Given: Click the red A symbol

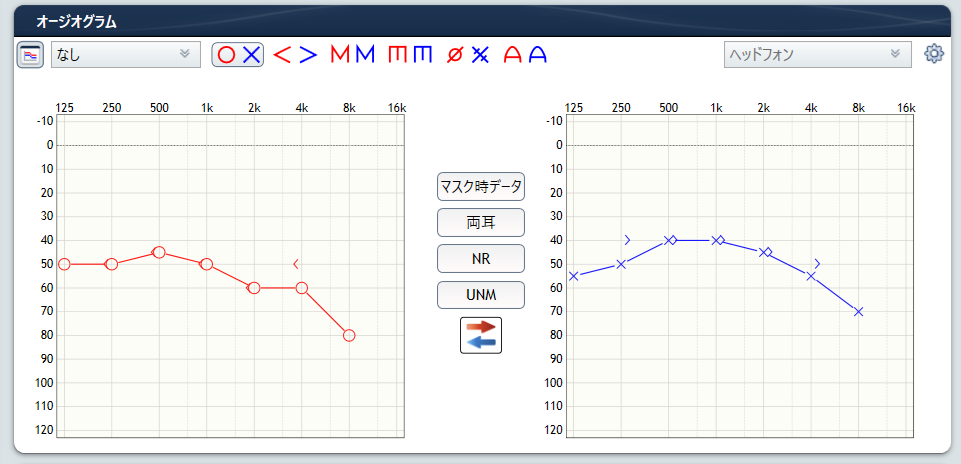Looking at the screenshot, I should 513,55.
